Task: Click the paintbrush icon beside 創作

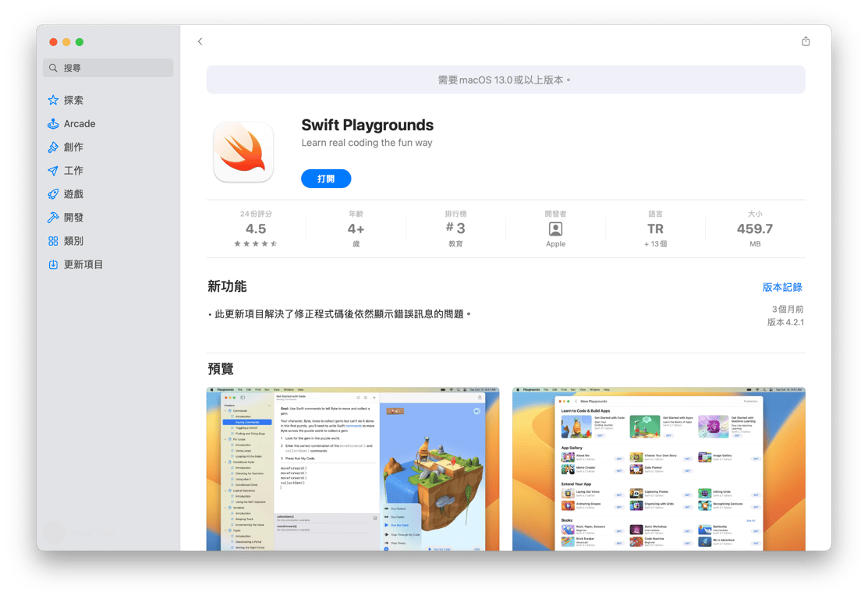Action: [x=53, y=147]
